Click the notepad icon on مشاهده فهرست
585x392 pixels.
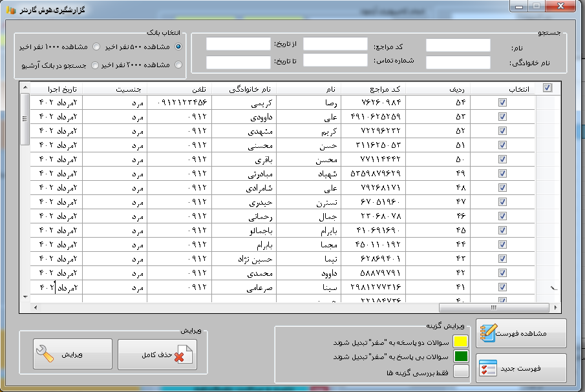[x=489, y=333]
